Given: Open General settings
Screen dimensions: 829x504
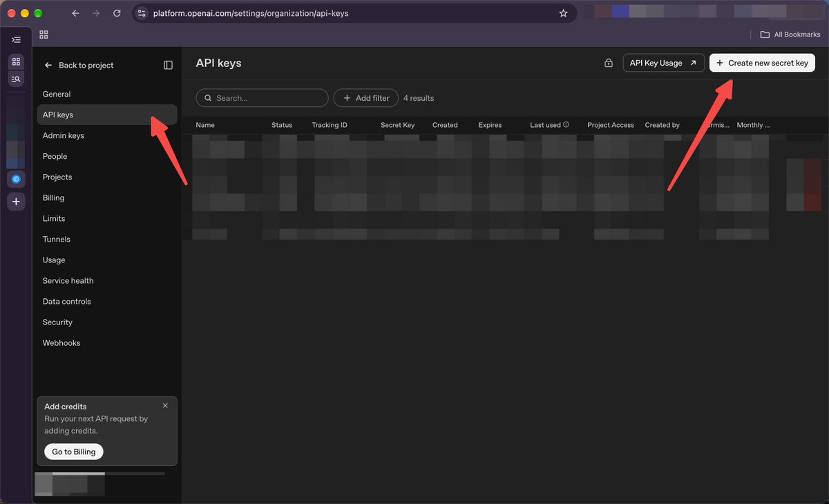Looking at the screenshot, I should 107,94.
